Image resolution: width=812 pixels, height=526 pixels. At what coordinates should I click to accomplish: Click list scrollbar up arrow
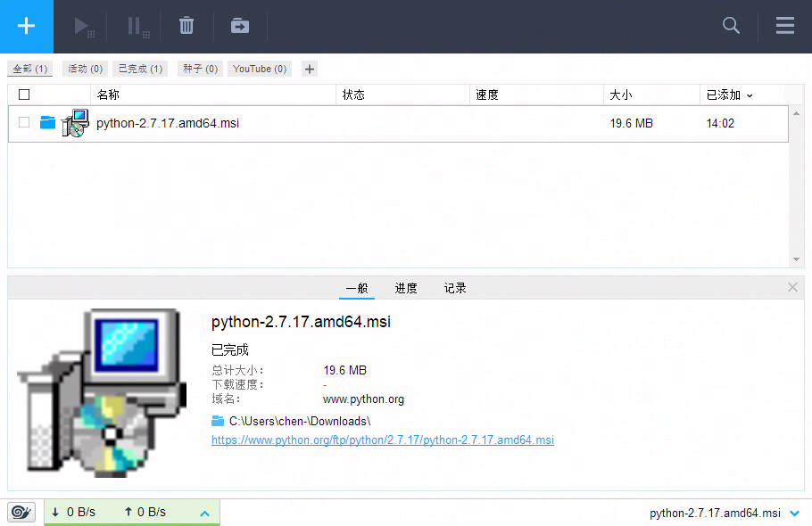click(797, 113)
